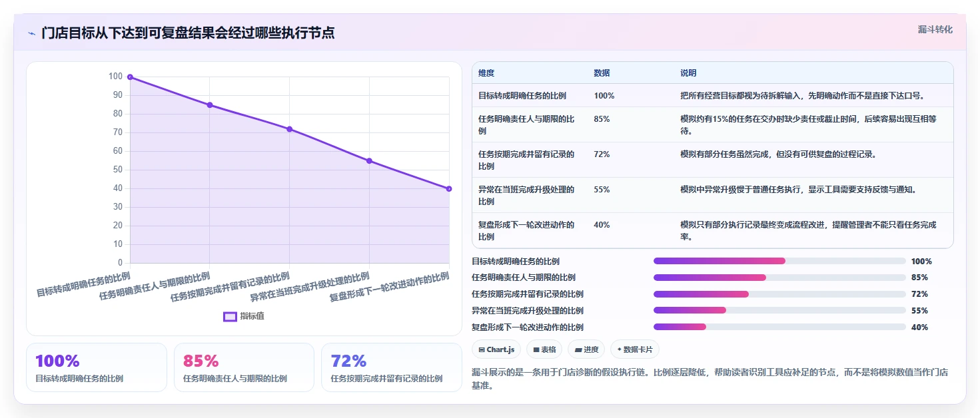
Task: Toggle the 指标值 legend swatch
Action: (x=230, y=316)
